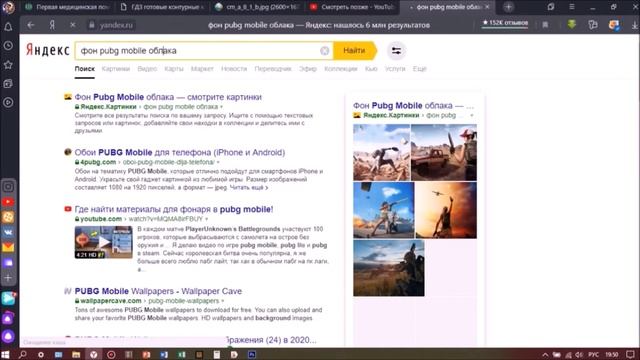Clear the search query with the X icon
640x360 pixels.
click(x=324, y=51)
